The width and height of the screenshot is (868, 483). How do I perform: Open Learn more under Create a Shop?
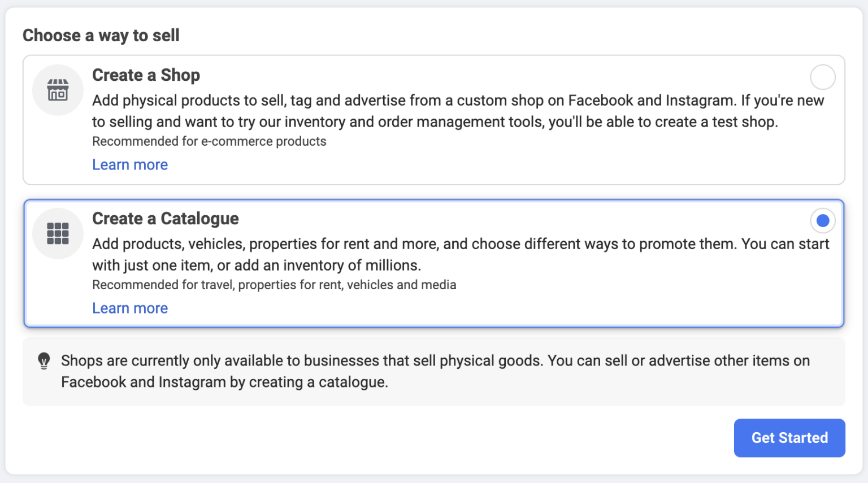(130, 164)
